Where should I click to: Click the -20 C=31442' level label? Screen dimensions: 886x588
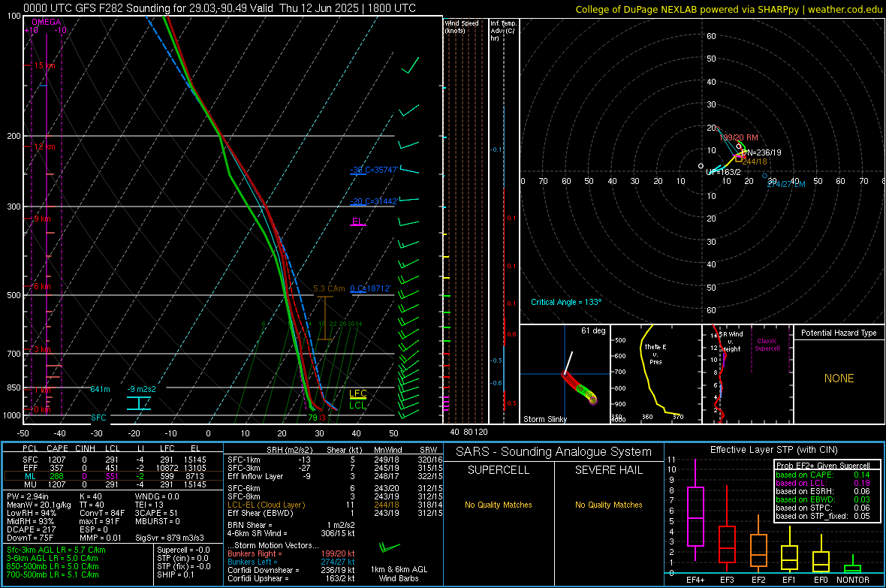[x=374, y=201]
